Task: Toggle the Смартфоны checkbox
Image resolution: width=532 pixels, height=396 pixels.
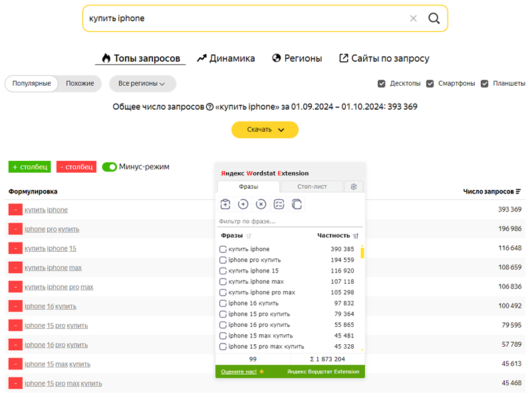Action: pyautogui.click(x=430, y=84)
